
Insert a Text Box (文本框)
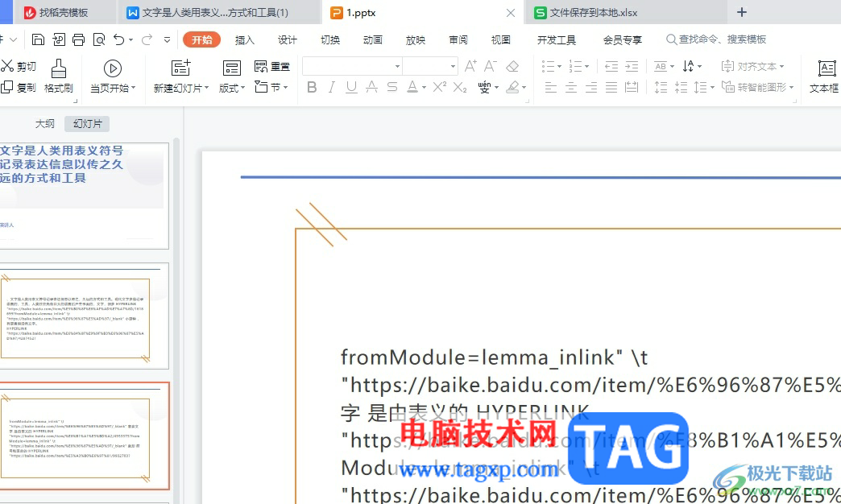824,76
